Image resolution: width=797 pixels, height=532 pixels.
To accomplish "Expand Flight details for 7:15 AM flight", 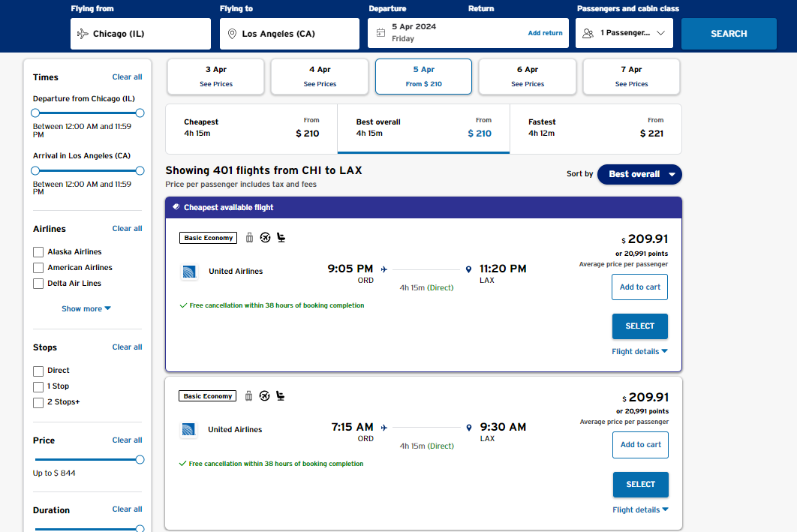I will (640, 509).
